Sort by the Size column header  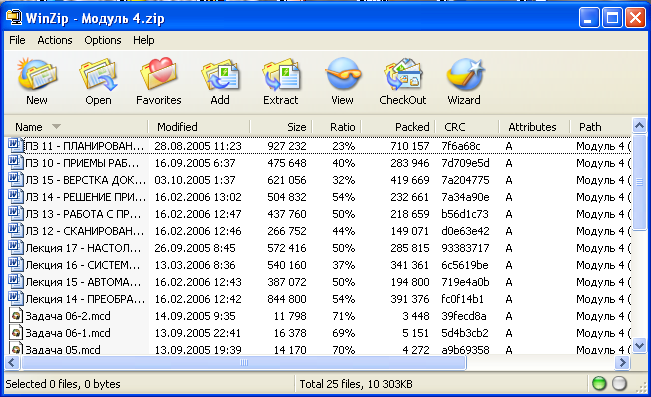click(281, 127)
